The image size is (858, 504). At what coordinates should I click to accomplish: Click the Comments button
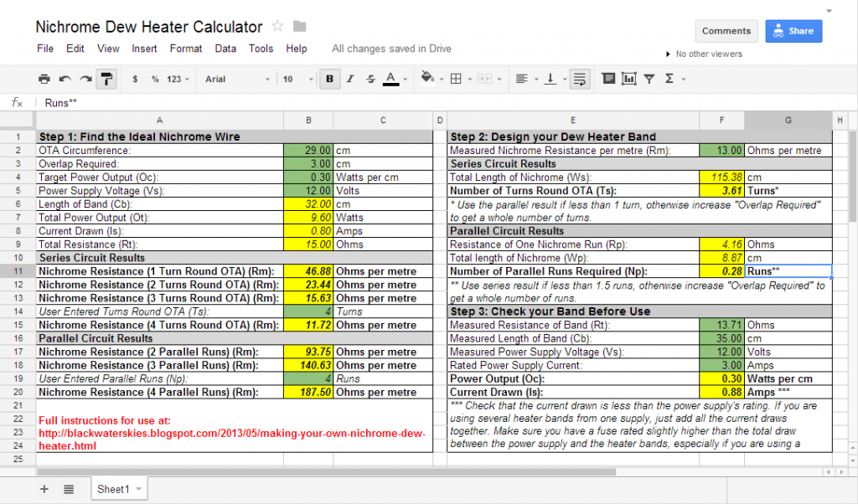726,31
